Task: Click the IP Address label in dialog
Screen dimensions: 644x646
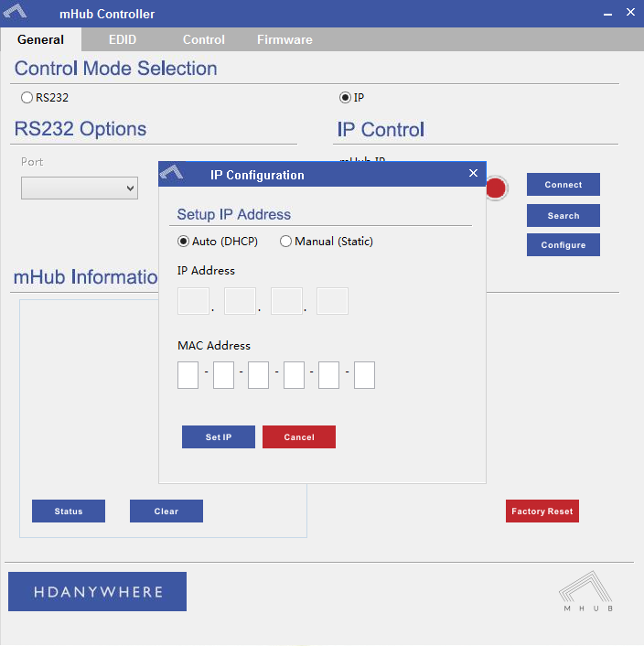Action: click(206, 270)
